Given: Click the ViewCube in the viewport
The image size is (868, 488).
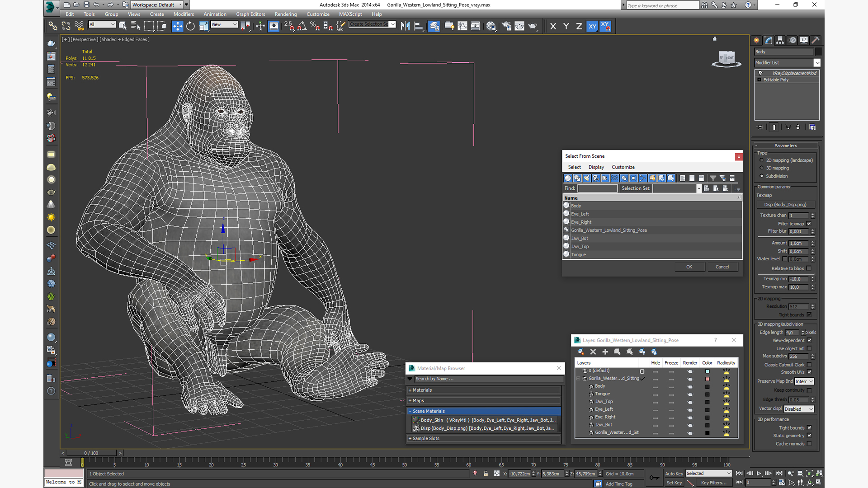Looking at the screenshot, I should point(726,59).
